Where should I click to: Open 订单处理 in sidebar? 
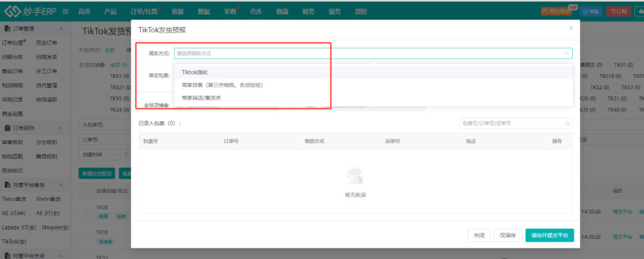13,43
